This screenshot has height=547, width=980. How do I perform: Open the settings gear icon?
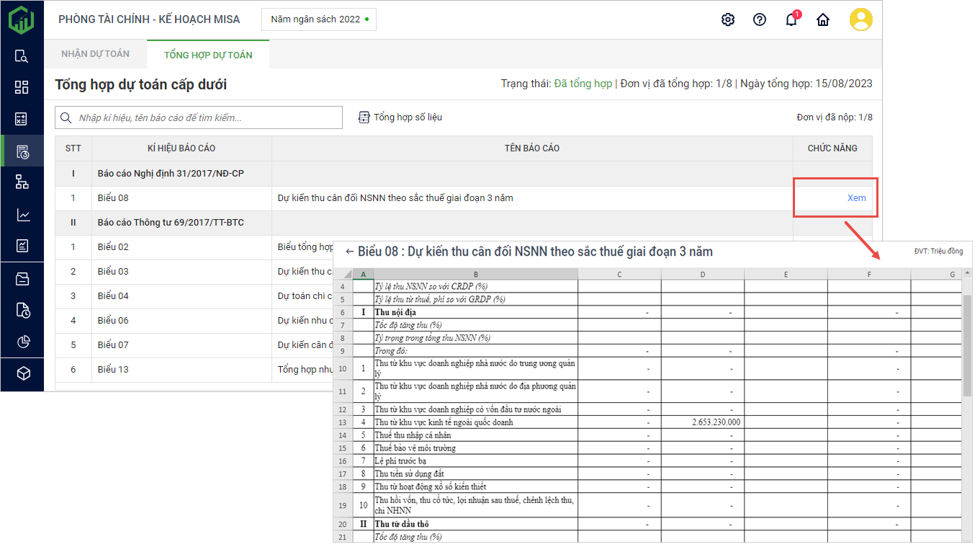point(727,19)
